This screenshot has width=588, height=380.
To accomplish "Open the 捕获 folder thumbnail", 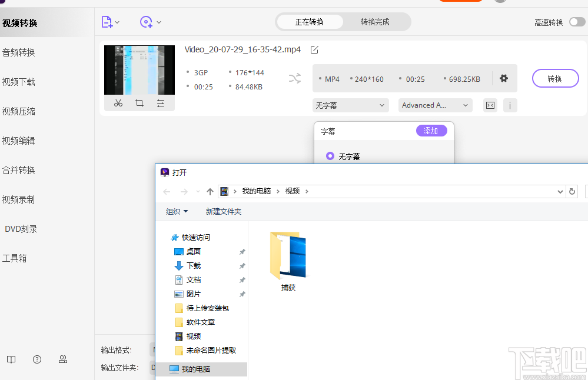I will pos(288,255).
